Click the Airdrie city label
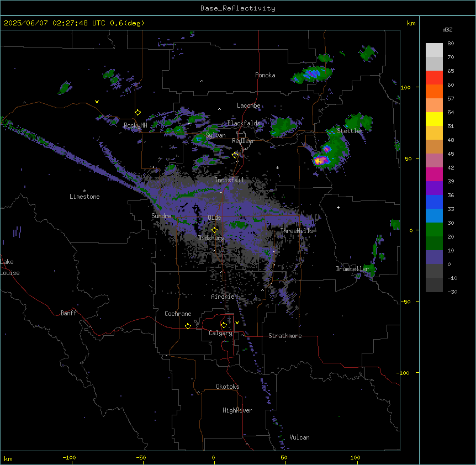 (223, 297)
